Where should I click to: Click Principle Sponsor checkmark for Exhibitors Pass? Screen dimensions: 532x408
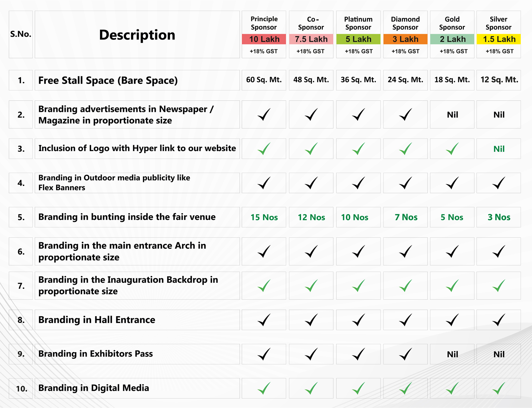264,354
